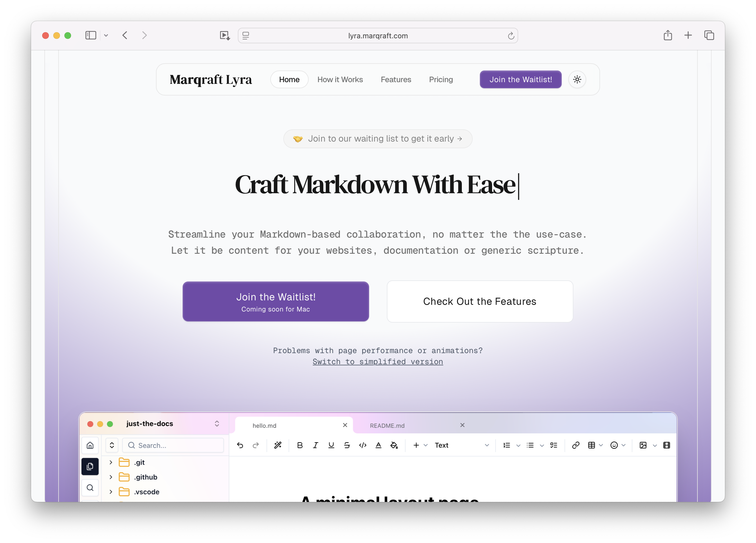
Task: Click Switch to simplified version link
Action: tap(378, 362)
